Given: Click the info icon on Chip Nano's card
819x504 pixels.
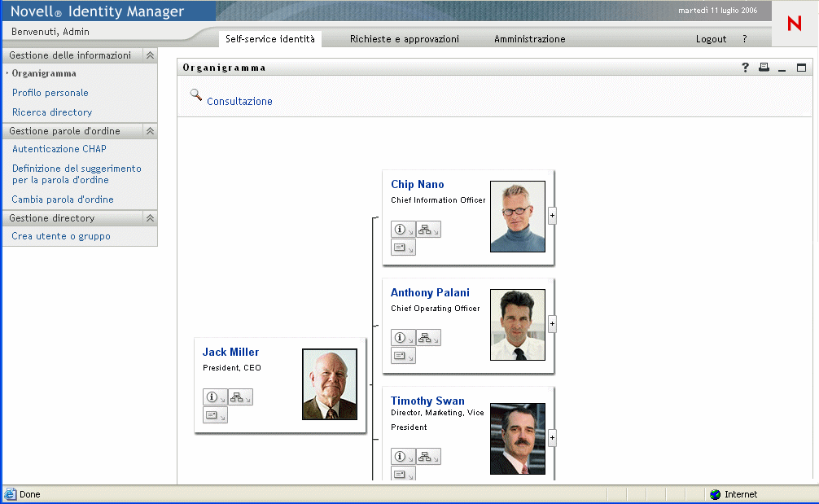Looking at the screenshot, I should (x=403, y=230).
